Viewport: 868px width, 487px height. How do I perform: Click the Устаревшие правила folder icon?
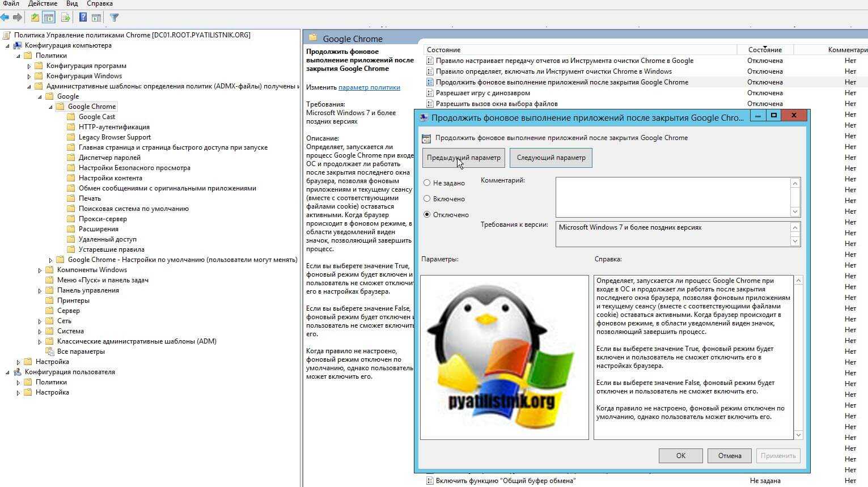tap(71, 249)
